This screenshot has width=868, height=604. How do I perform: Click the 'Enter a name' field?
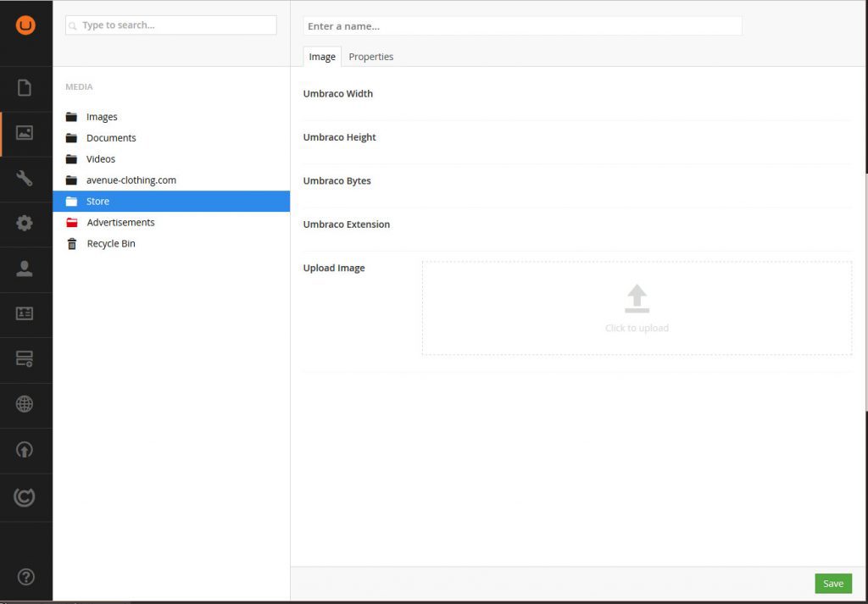[522, 25]
